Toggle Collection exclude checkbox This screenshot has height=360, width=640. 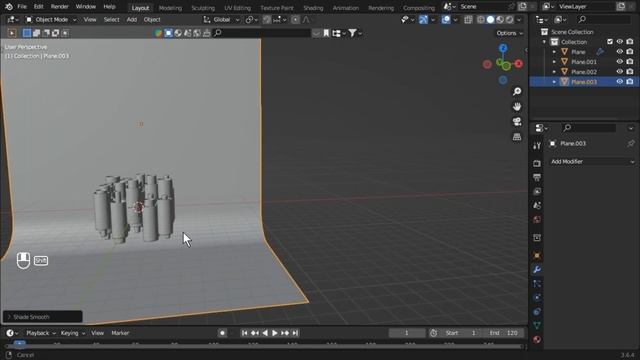[610, 42]
